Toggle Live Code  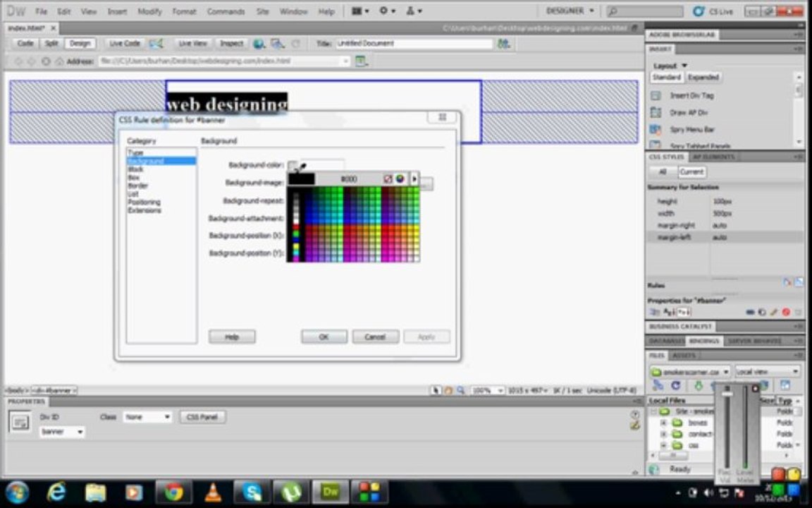(125, 44)
